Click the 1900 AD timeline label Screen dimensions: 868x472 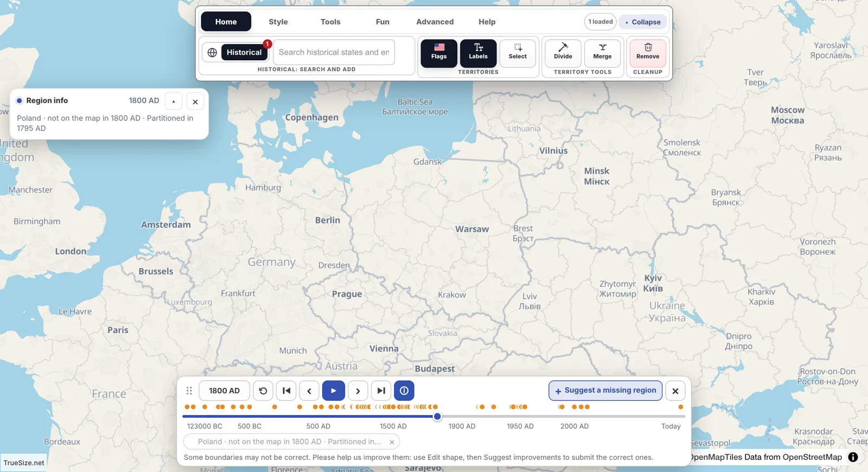click(462, 426)
